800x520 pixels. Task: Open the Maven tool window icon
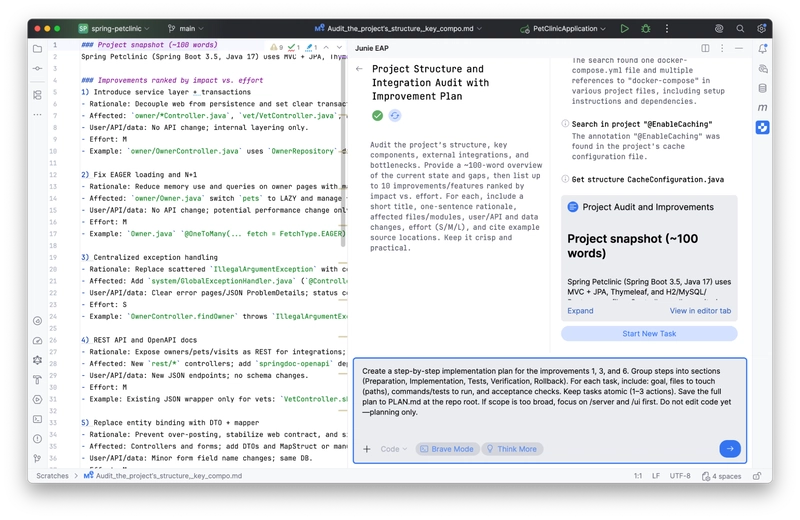coord(763,107)
